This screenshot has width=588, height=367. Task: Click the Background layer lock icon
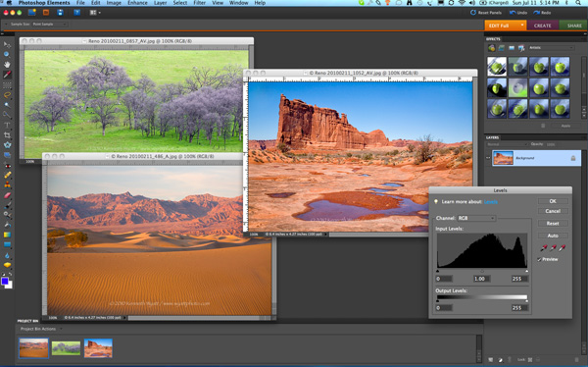point(573,158)
